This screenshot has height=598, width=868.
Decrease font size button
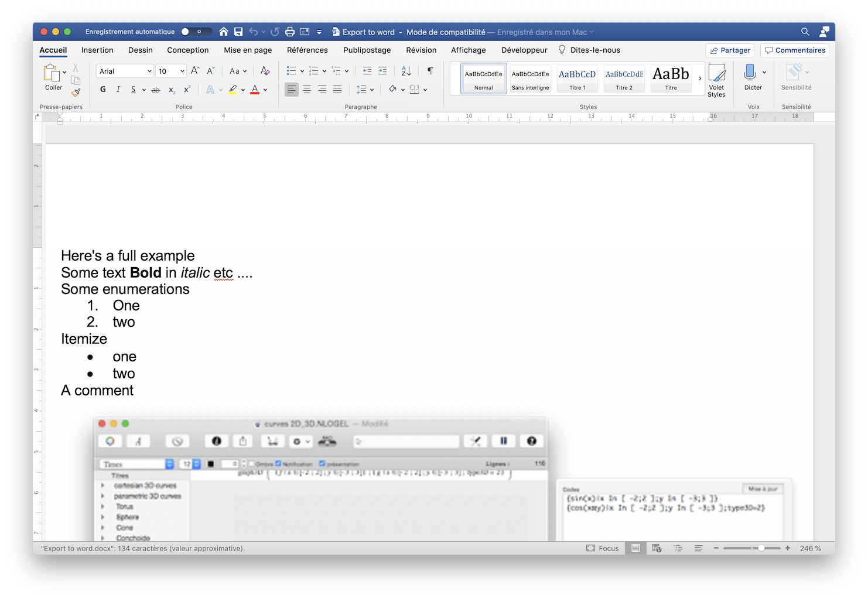coord(211,71)
